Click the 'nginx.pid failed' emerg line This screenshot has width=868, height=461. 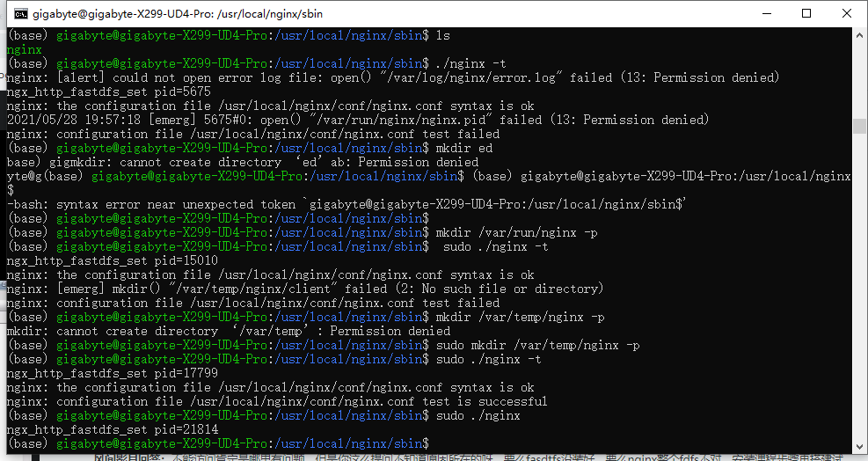358,120
